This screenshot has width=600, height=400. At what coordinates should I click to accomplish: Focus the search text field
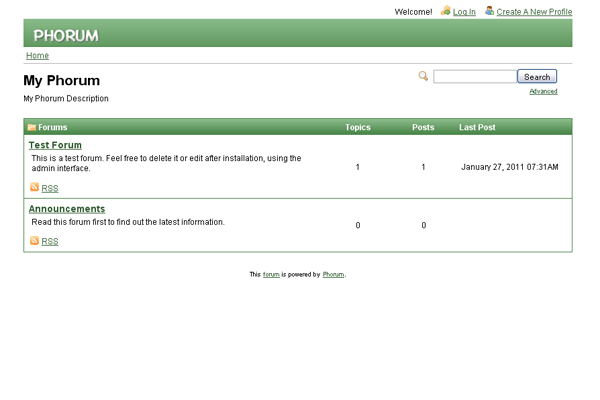coord(474,77)
